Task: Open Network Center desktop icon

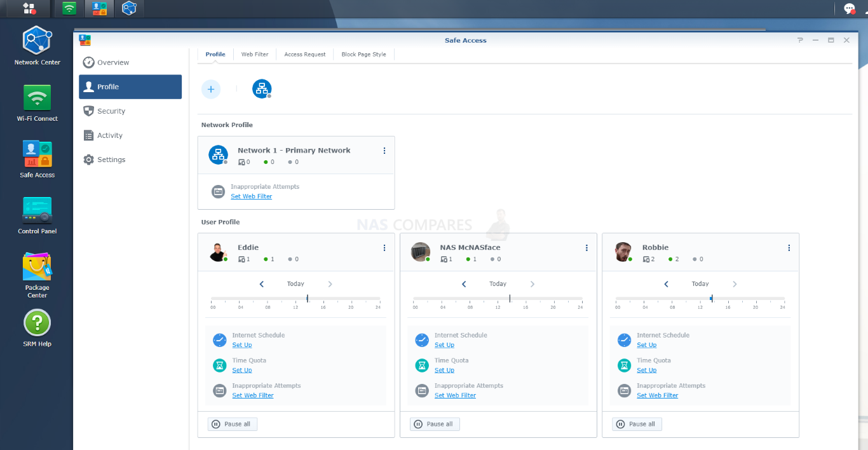Action: [37, 46]
